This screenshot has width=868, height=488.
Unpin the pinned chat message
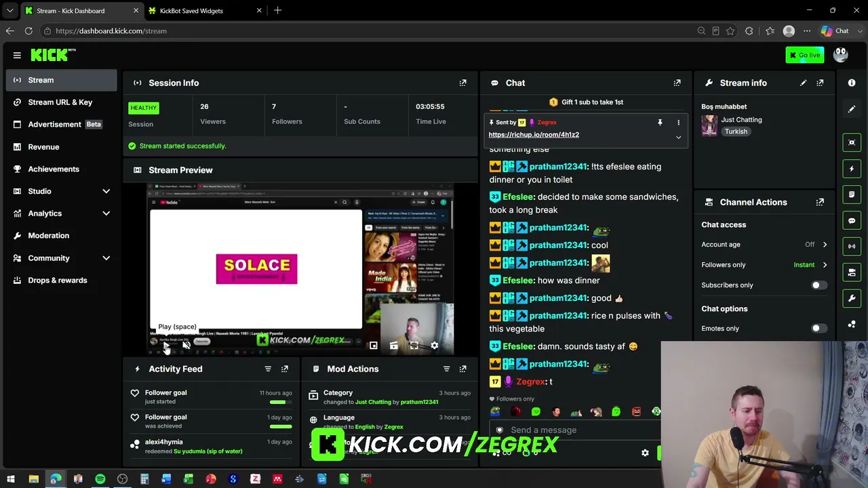660,123
